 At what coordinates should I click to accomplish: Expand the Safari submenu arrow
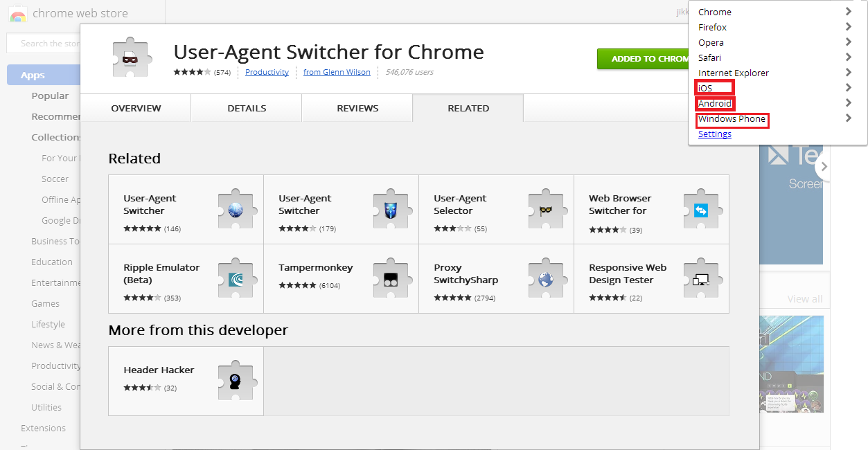click(849, 57)
